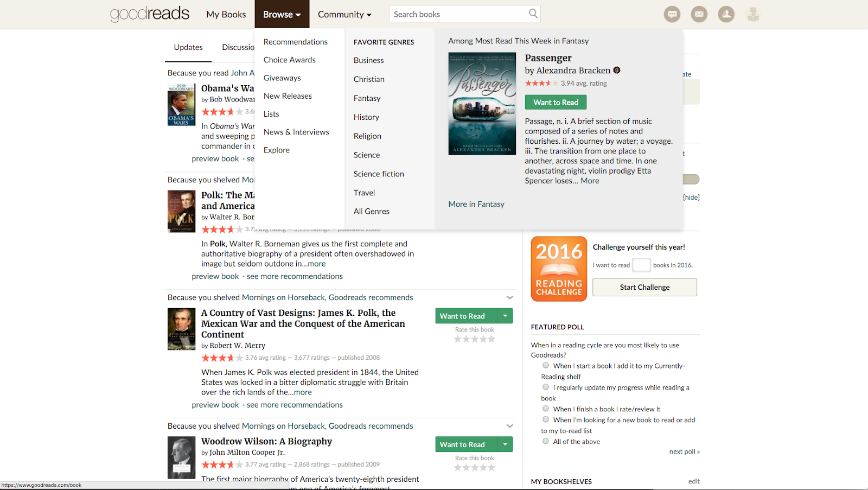Select Choice Awards from the Browse menu
Viewport: 868px width, 490px height.
(290, 60)
